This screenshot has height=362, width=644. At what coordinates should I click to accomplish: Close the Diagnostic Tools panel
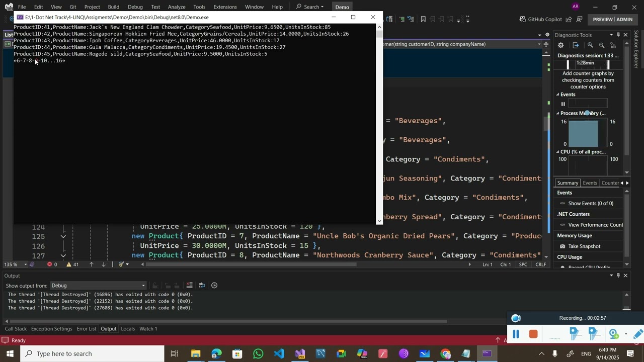tap(625, 35)
